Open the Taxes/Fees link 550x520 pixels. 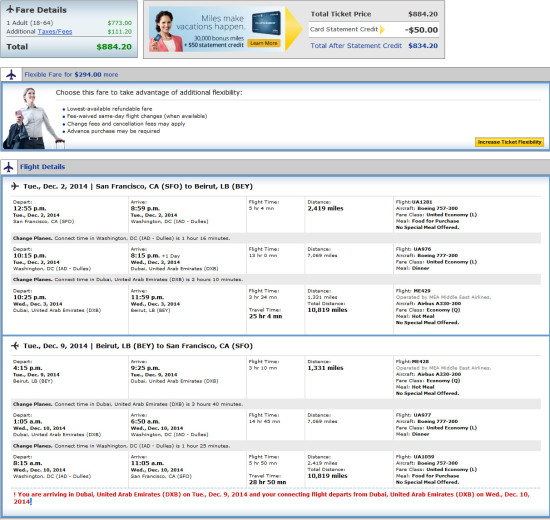(55, 32)
